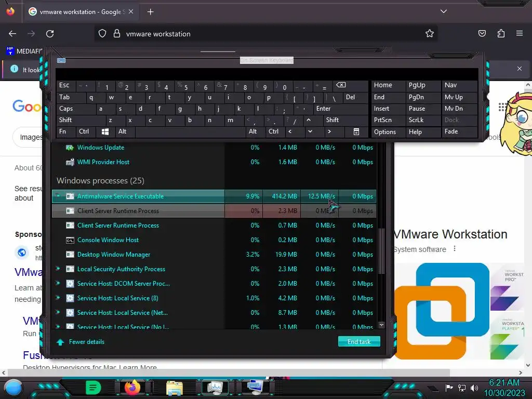Toggle left Alt on on-screen keyboard
Image resolution: width=532 pixels, height=399 pixels.
tap(125, 131)
